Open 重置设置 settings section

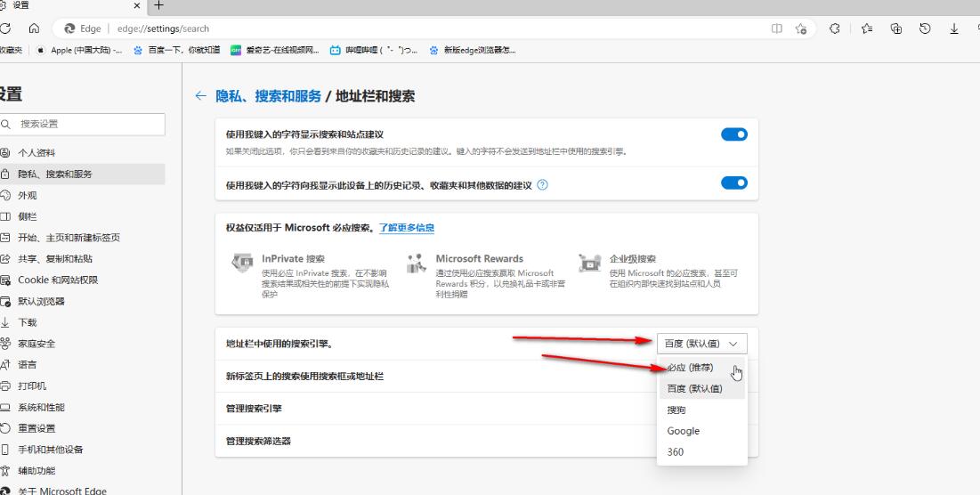[x=83, y=428]
